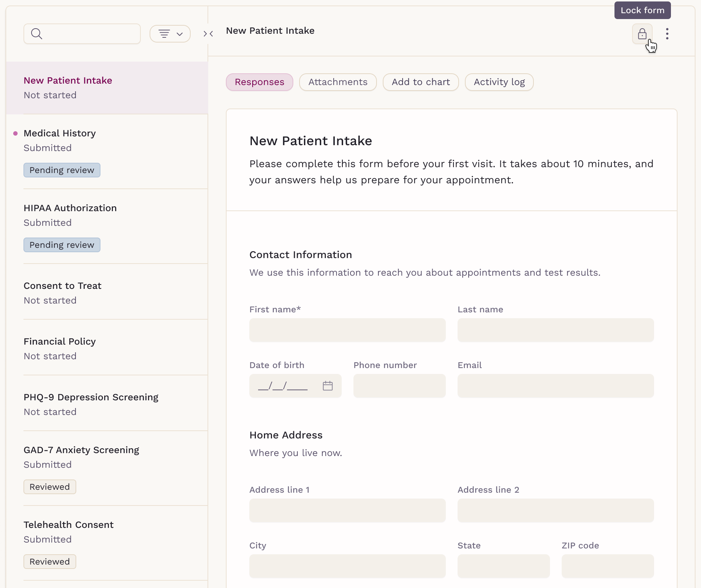Click the Address line 2 field
The height and width of the screenshot is (588, 701).
[555, 510]
